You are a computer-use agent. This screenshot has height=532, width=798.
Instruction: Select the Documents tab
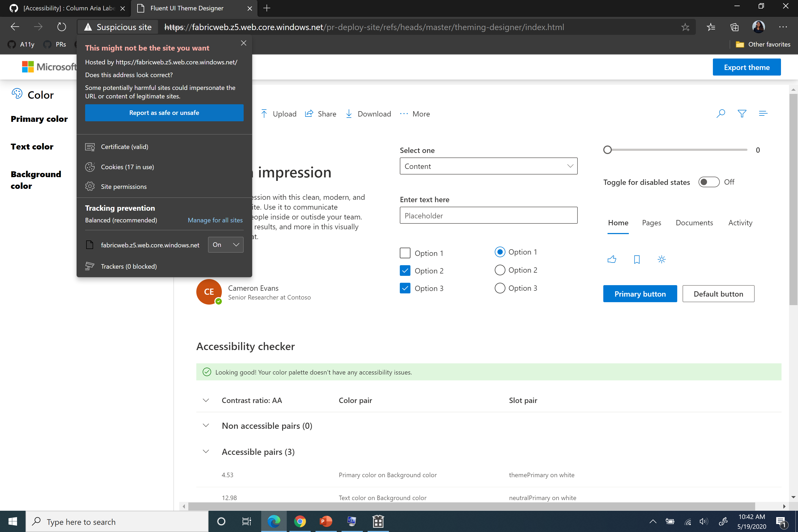coord(694,223)
